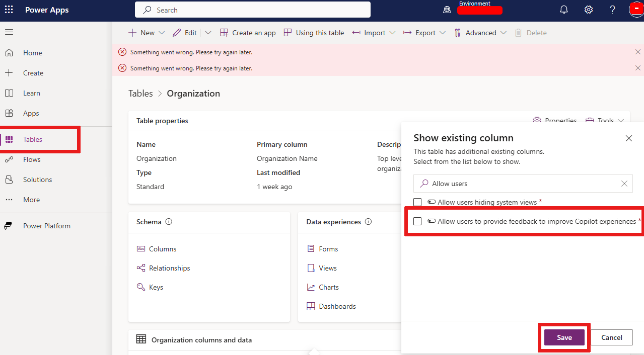The height and width of the screenshot is (355, 644).
Task: Open Forms under Data experiences
Action: (x=311, y=248)
